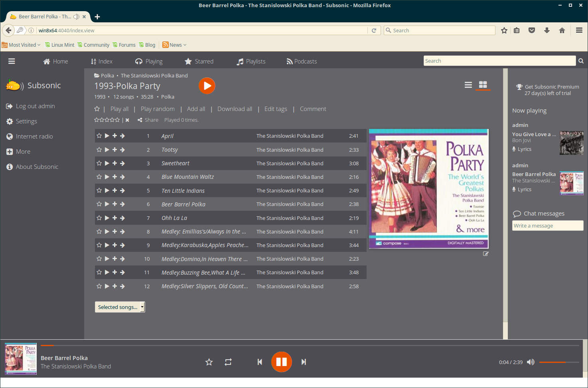The height and width of the screenshot is (388, 588).
Task: Expand the News bookmarks folder
Action: 175,45
